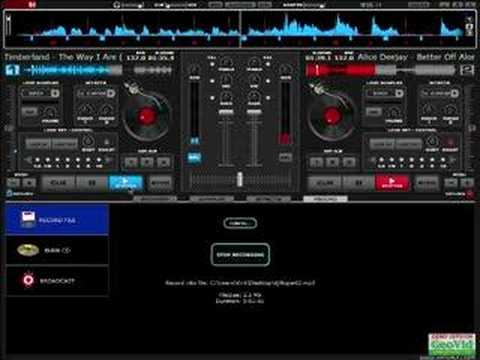Click the crossfader handle
This screenshot has height=360, width=480.
240,179
